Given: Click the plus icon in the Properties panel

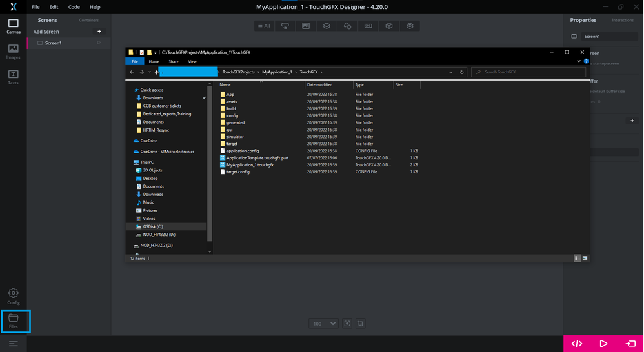Looking at the screenshot, I should 632,121.
